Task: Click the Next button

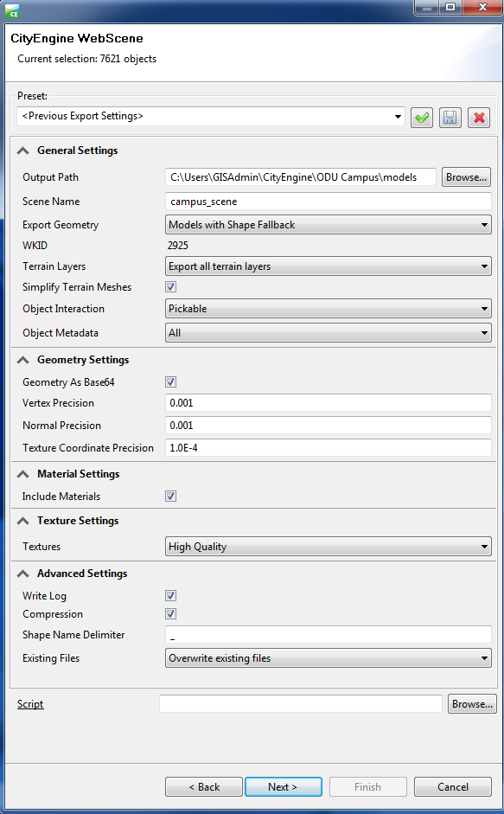Action: (284, 787)
